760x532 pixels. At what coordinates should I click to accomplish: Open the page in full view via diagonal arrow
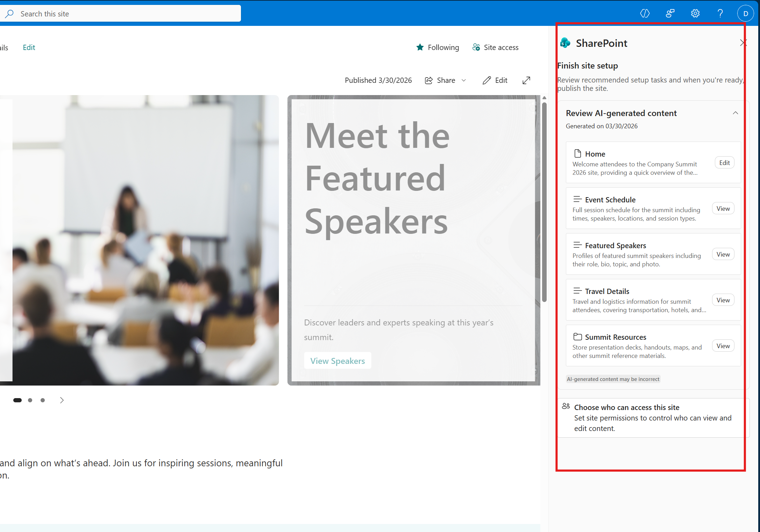coord(526,80)
